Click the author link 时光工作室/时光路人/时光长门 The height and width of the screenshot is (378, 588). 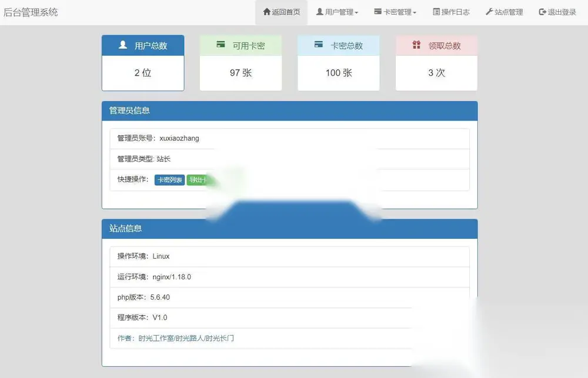pyautogui.click(x=186, y=338)
